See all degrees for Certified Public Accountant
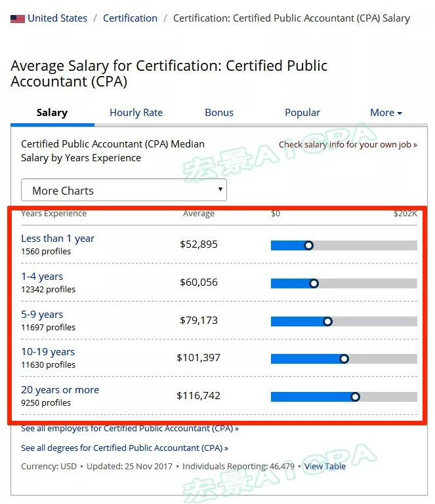Image resolution: width=435 pixels, height=504 pixels. [x=125, y=448]
